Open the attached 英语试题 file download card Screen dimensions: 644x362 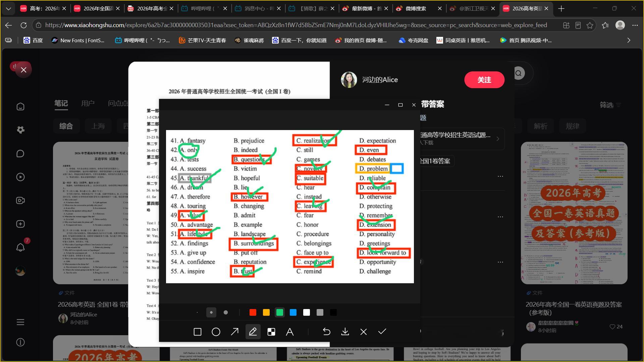(x=462, y=138)
